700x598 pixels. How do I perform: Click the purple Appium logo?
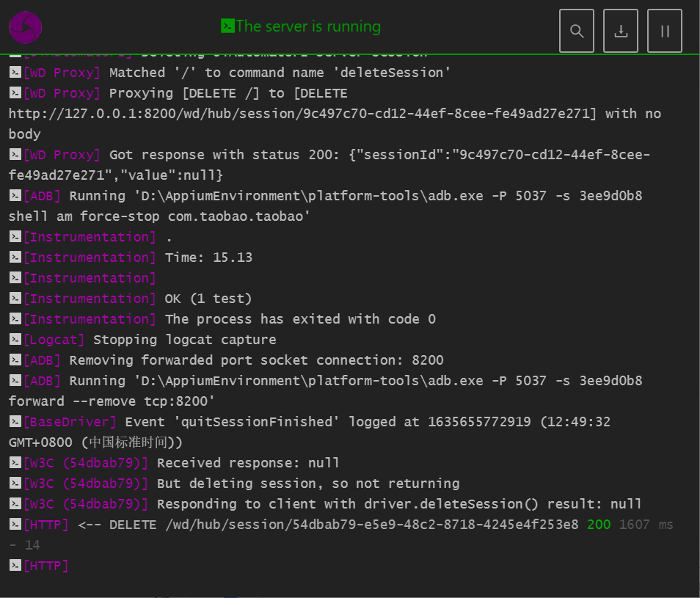coord(25,28)
